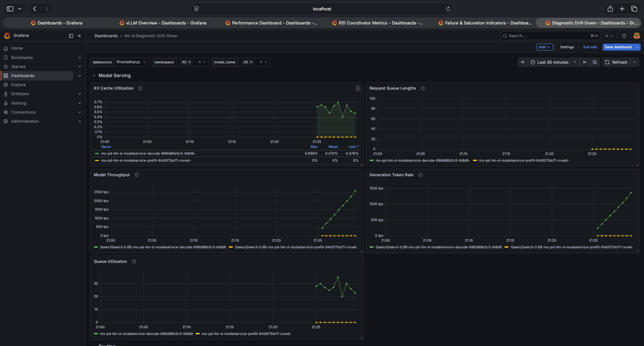Expand the Drilldown sidebar chevron
644x346 pixels.
pyautogui.click(x=80, y=94)
